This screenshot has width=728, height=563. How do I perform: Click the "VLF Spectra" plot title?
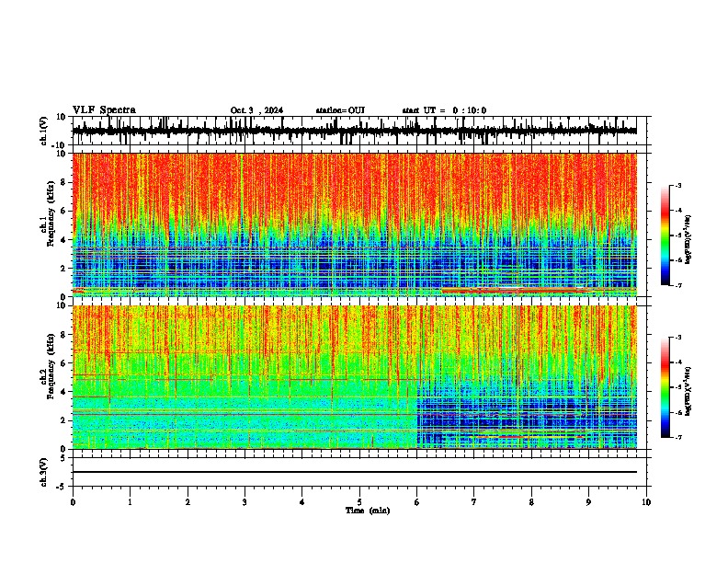pos(104,110)
